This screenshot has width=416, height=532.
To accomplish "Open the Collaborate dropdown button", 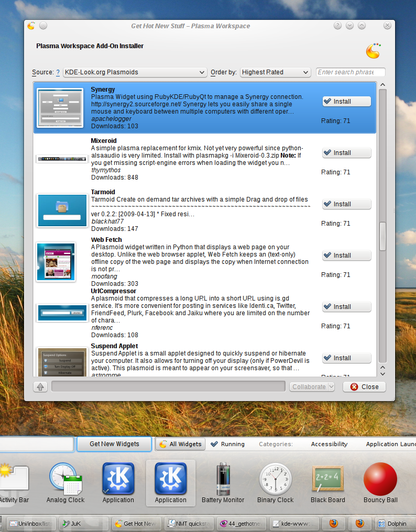I will tap(312, 387).
